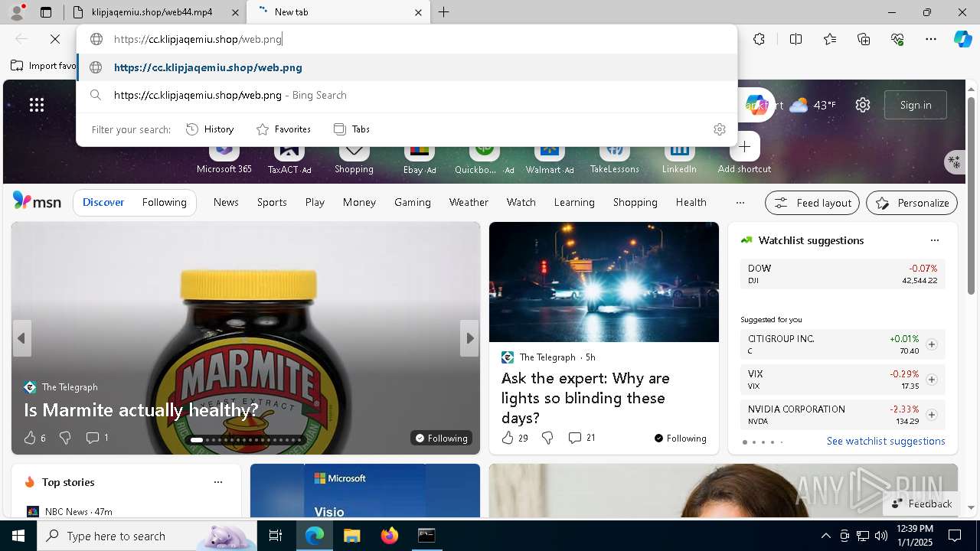Open the Feed layout button
The width and height of the screenshot is (980, 551).
pos(812,203)
